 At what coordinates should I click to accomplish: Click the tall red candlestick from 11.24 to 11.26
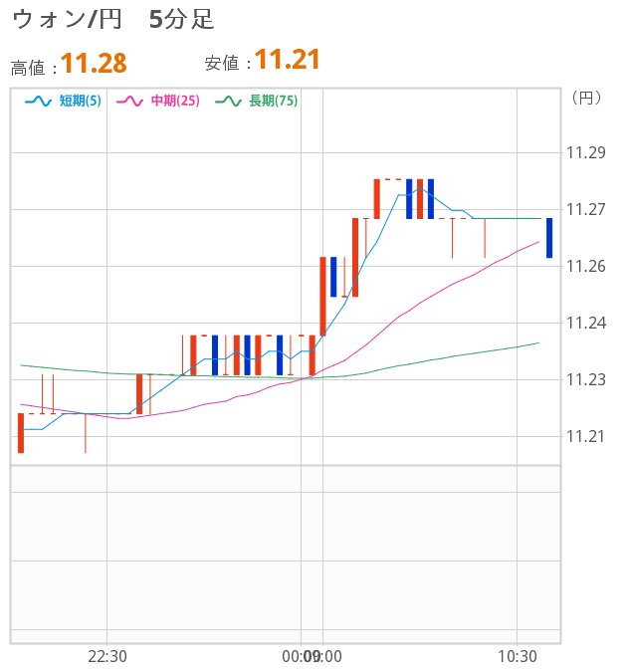coord(323,296)
